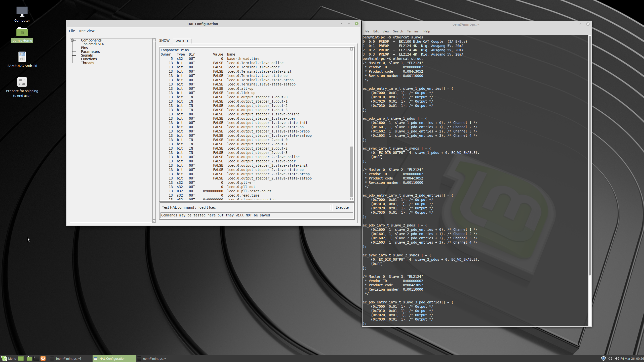Viewport: 644px width, 362px height.
Task: Click the Execute button
Action: 342,207
